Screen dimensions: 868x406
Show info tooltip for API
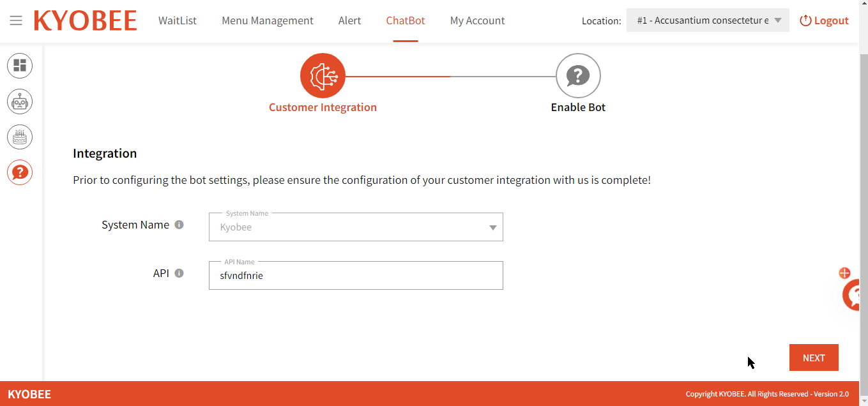tap(179, 273)
